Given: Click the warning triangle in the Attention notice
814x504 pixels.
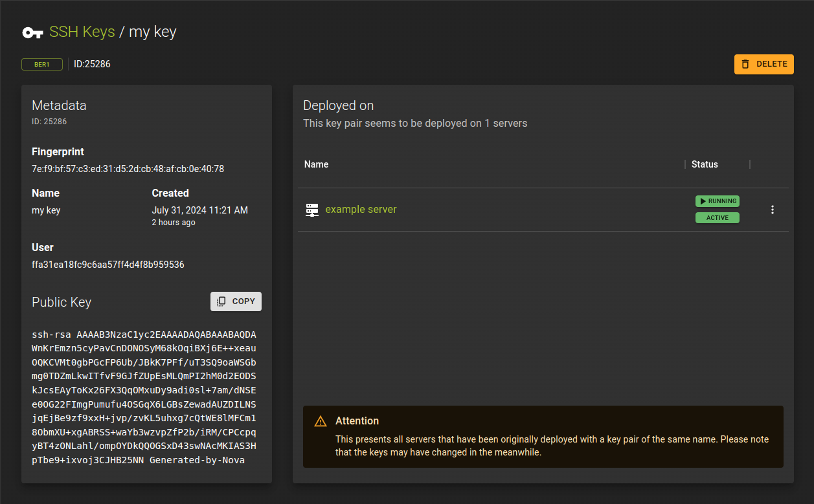Looking at the screenshot, I should pos(320,421).
